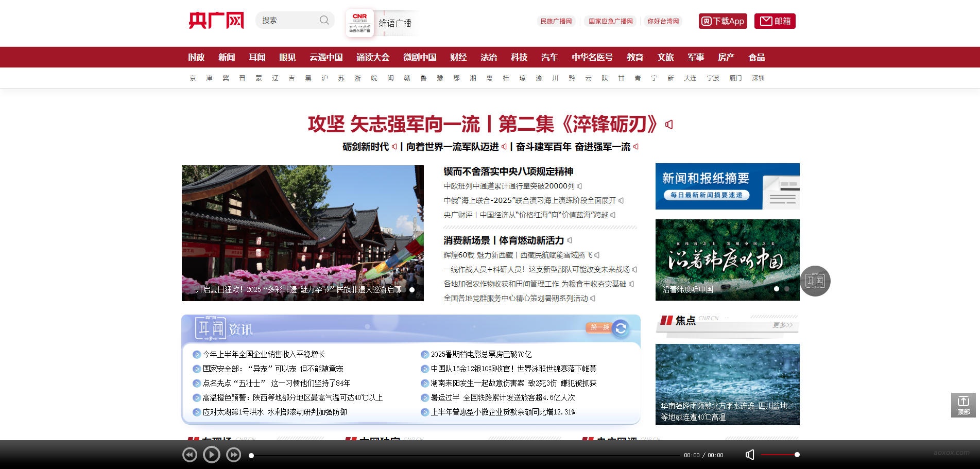The height and width of the screenshot is (469, 980).
Task: Mute the player volume with the speaker toggle
Action: 750,455
